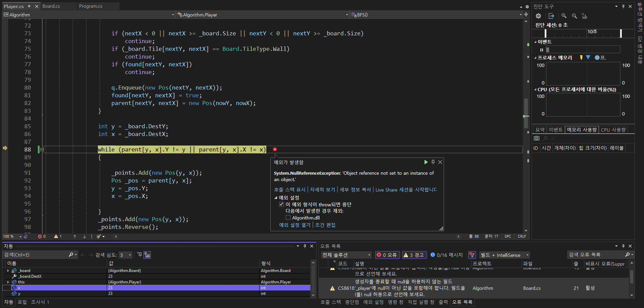Switch to the CPU usage tab
Viewport: 644px width, 308px height.
click(x=613, y=130)
